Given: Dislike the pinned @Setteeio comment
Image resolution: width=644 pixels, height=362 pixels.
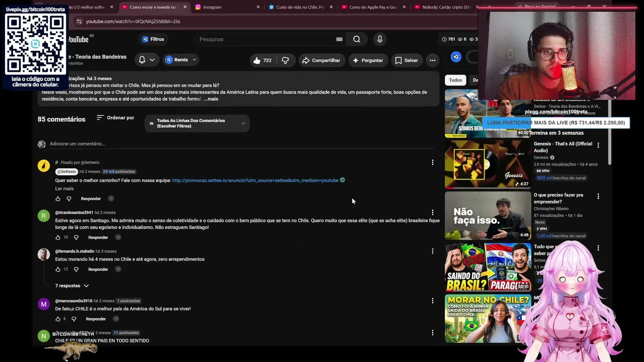Looking at the screenshot, I should click(69, 199).
